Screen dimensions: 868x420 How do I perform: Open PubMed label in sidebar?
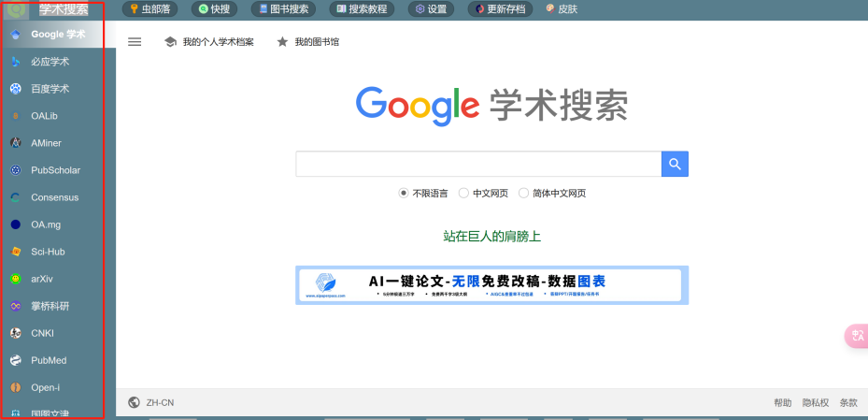point(49,360)
